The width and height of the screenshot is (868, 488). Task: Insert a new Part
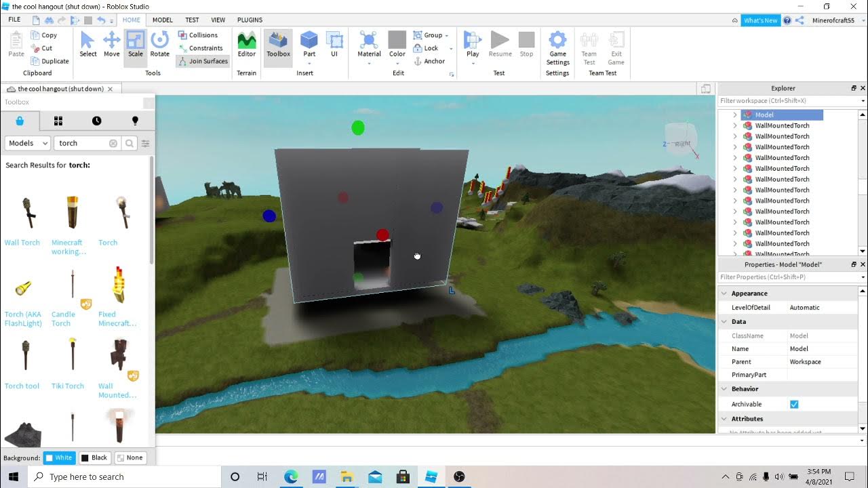tap(309, 45)
